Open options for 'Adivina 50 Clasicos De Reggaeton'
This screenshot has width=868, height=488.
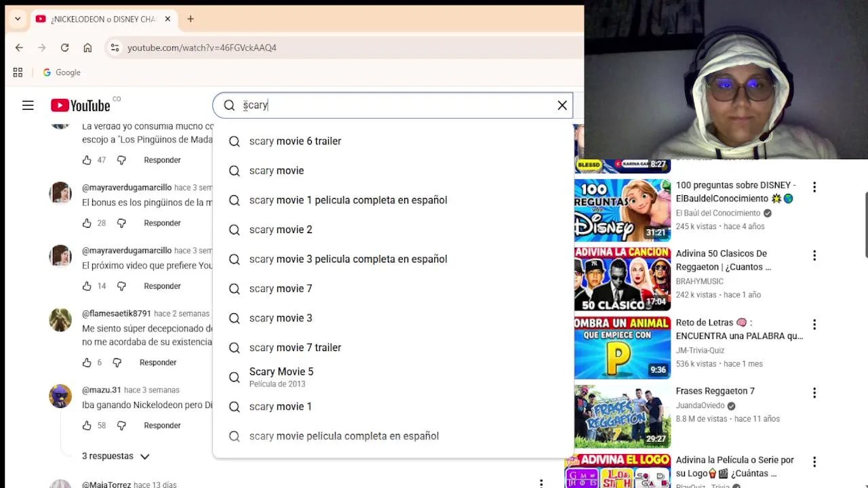tap(814, 256)
